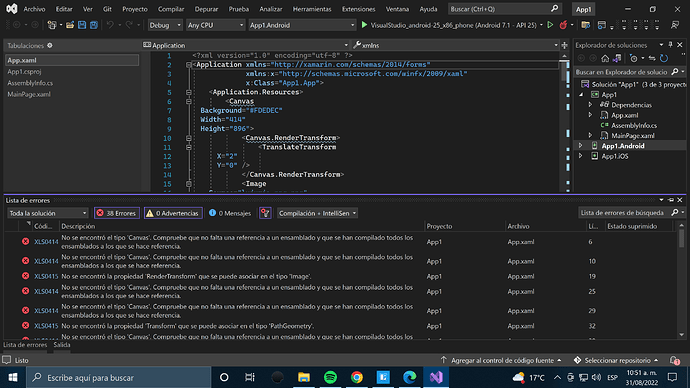Open File Explorer from the taskbar
Screen dimensions: 690x388
point(304,377)
